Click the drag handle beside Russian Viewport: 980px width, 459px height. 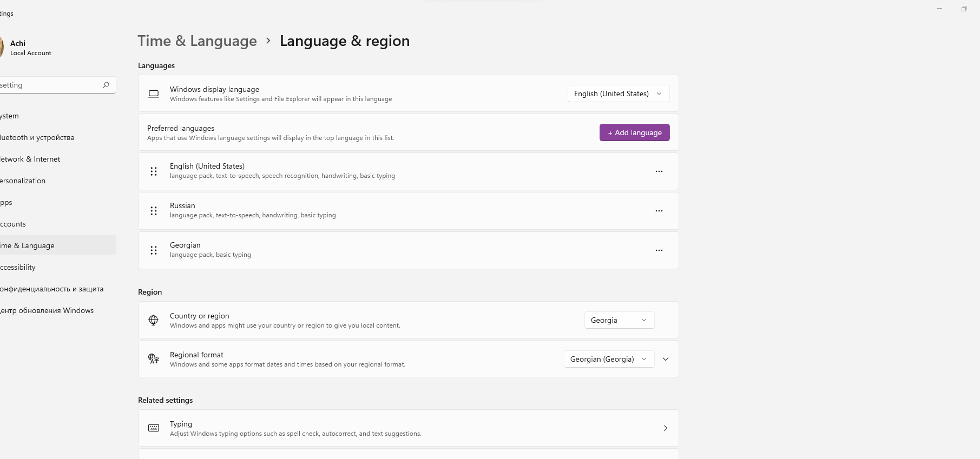point(154,211)
